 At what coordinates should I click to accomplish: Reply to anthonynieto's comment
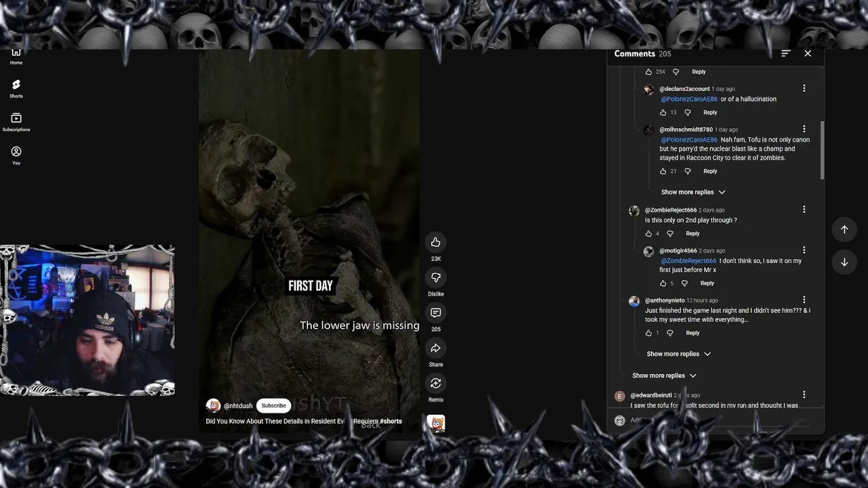[x=692, y=333]
